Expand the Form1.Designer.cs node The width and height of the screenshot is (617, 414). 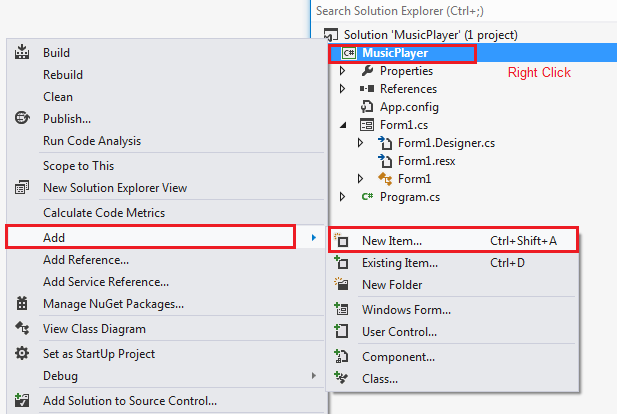360,142
